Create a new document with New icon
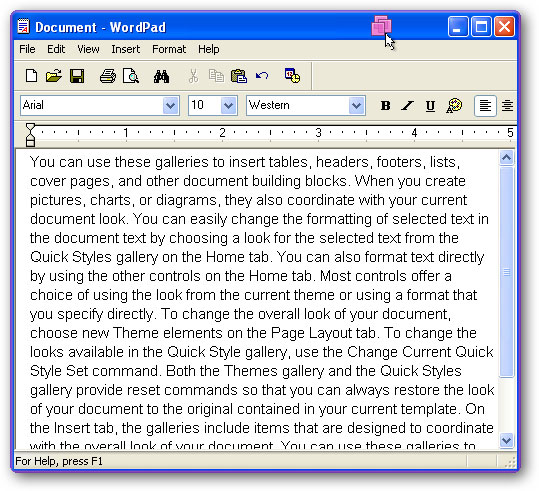539x491 pixels. click(31, 76)
